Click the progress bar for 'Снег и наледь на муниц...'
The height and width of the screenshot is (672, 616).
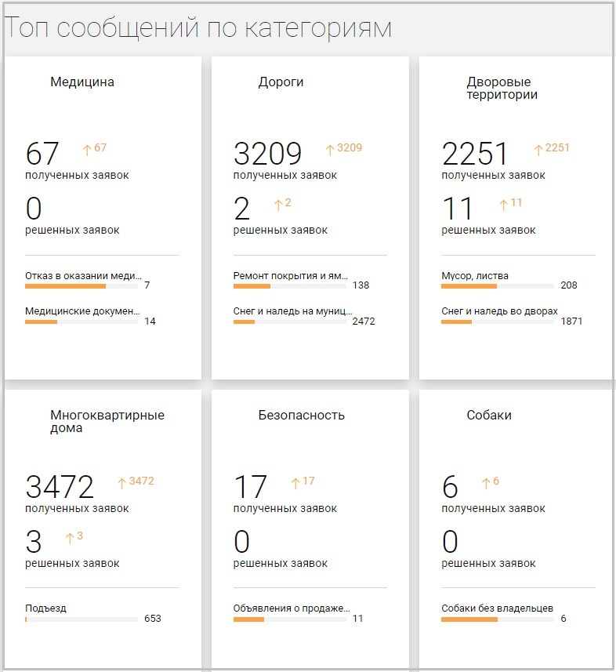(x=289, y=321)
